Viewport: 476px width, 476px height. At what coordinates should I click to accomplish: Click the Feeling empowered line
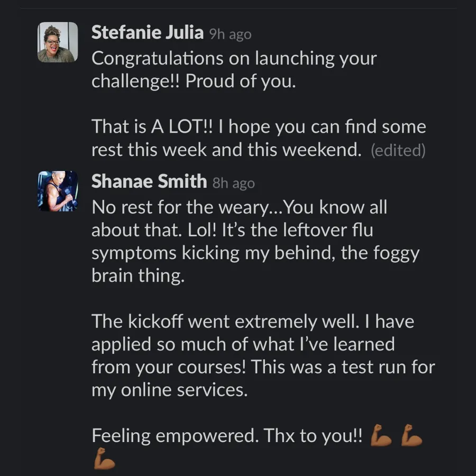227,435
